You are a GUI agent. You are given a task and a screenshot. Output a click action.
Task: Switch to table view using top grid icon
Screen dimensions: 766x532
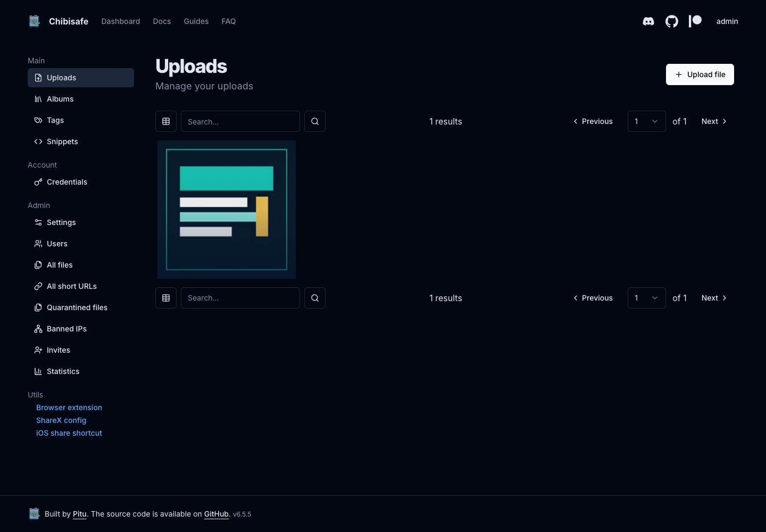(x=166, y=121)
